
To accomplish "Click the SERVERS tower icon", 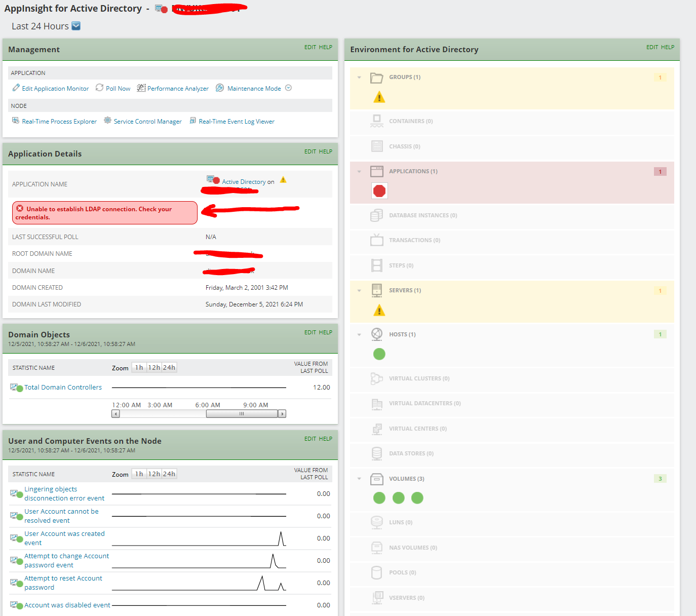I will coord(377,290).
